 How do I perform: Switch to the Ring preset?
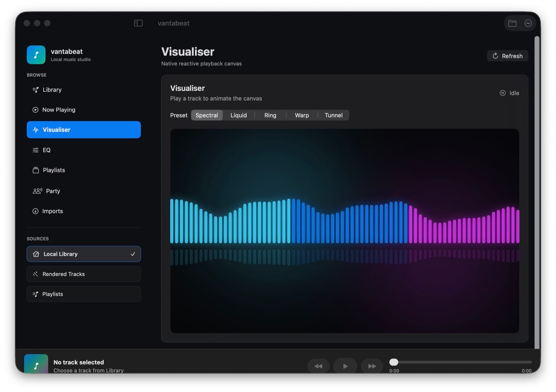270,115
